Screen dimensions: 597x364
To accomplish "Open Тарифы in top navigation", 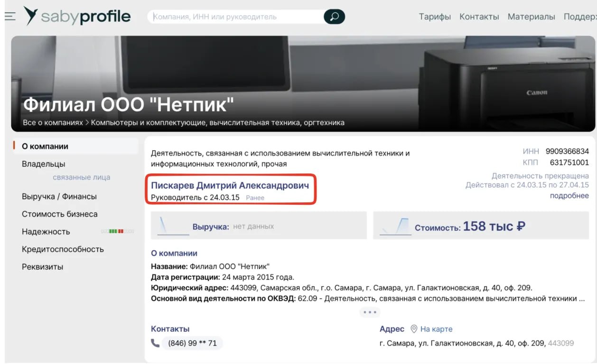I will click(x=435, y=17).
